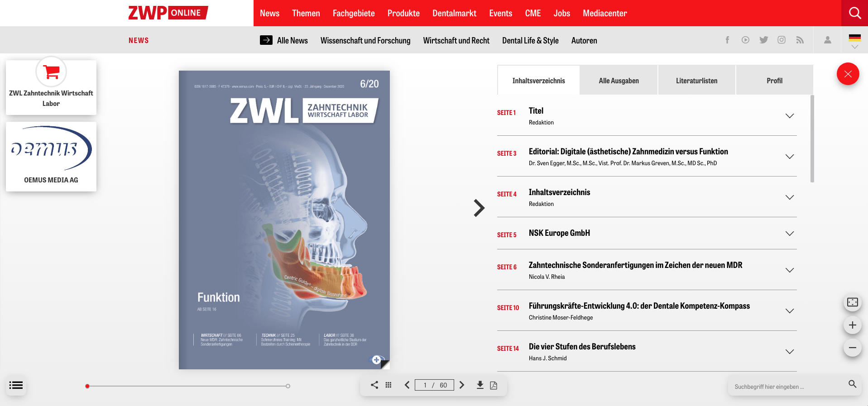The width and height of the screenshot is (868, 406).
Task: Switch to Literaturlisten tab
Action: pyautogui.click(x=696, y=81)
